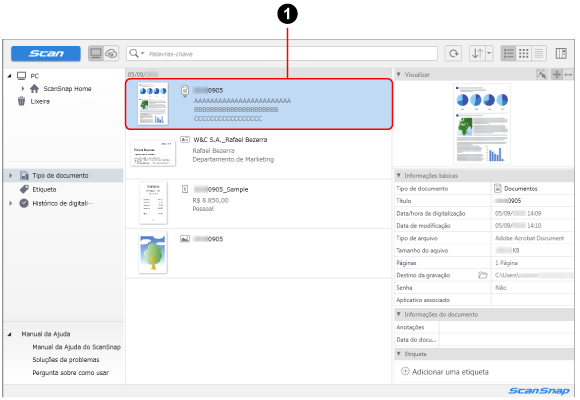Click the Adobe Acrobat Document value
Screen dimensions: 580x400
[x=529, y=238]
